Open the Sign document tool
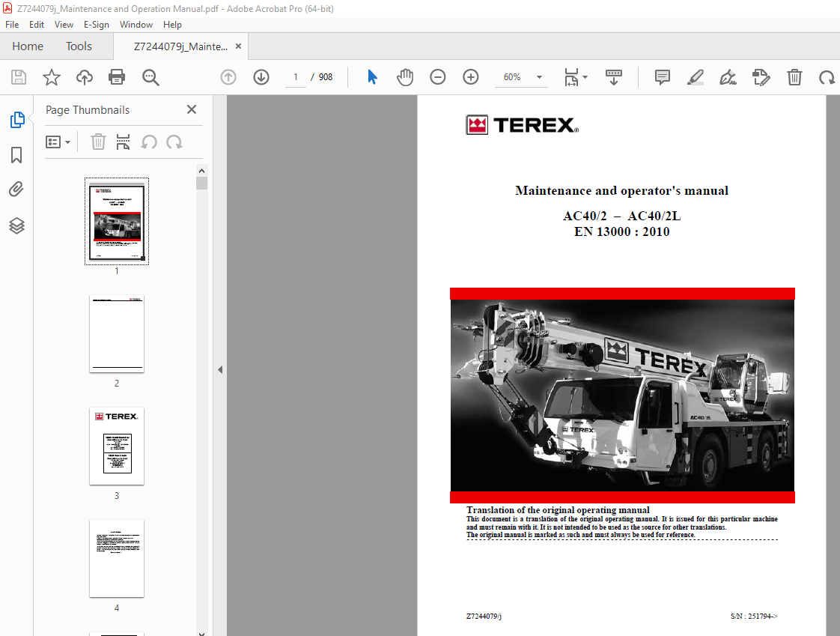The width and height of the screenshot is (840, 636). 728,77
